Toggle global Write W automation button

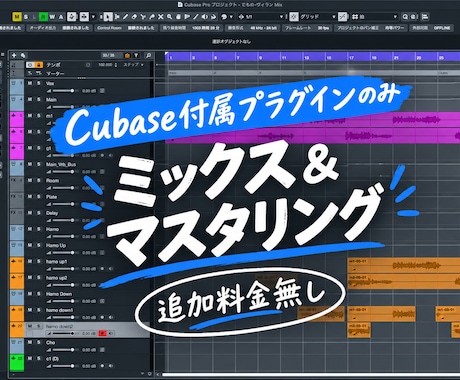[x=52, y=17]
